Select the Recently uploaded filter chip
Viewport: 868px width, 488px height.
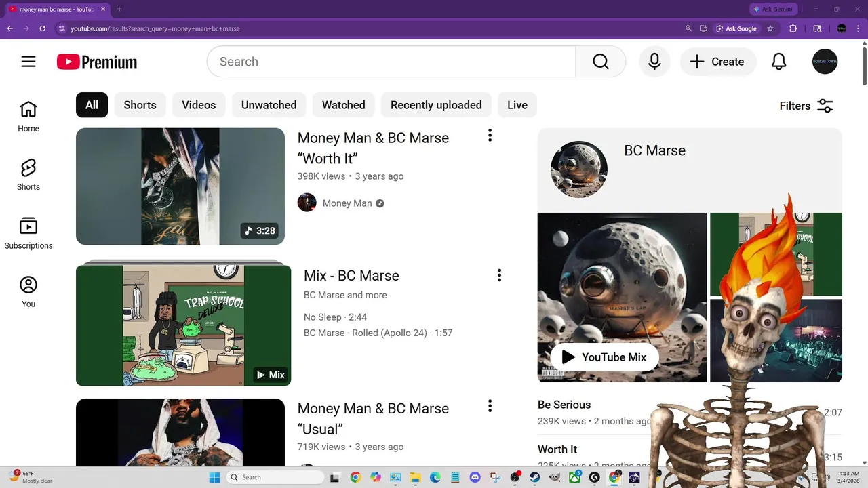tap(436, 105)
